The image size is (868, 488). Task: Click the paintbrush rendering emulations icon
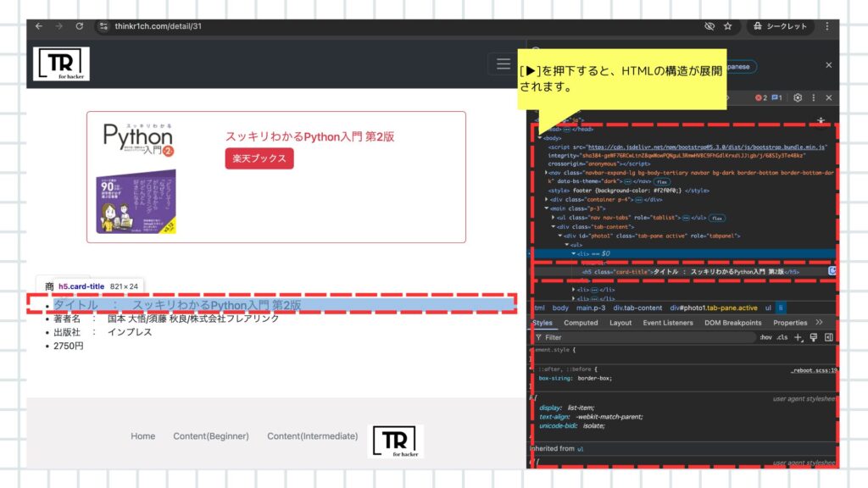coord(813,337)
